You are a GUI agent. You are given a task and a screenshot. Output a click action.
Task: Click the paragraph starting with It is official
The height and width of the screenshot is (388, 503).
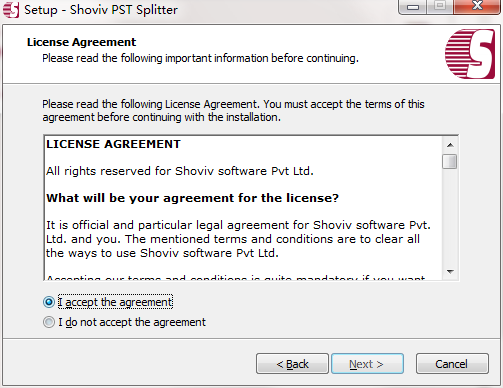pos(238,239)
